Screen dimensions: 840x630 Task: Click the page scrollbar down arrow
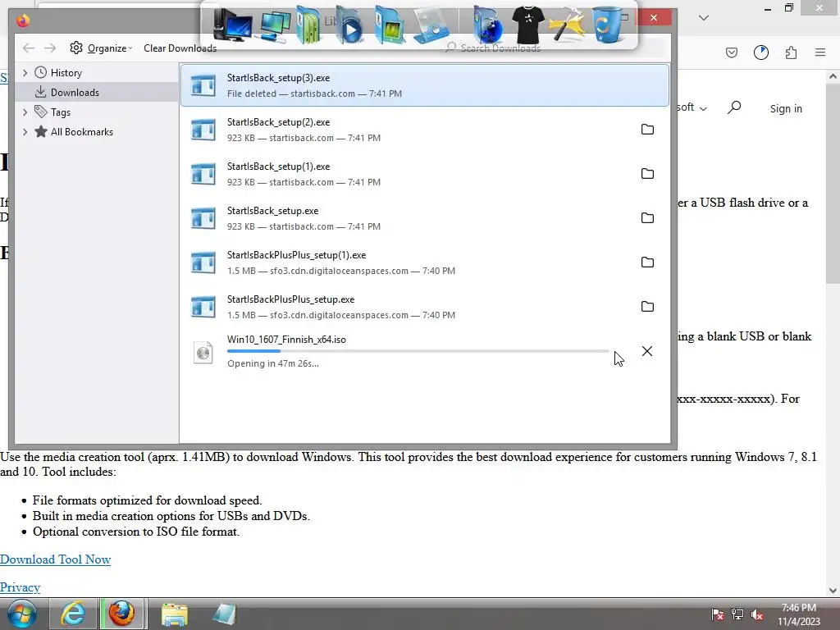tap(833, 591)
